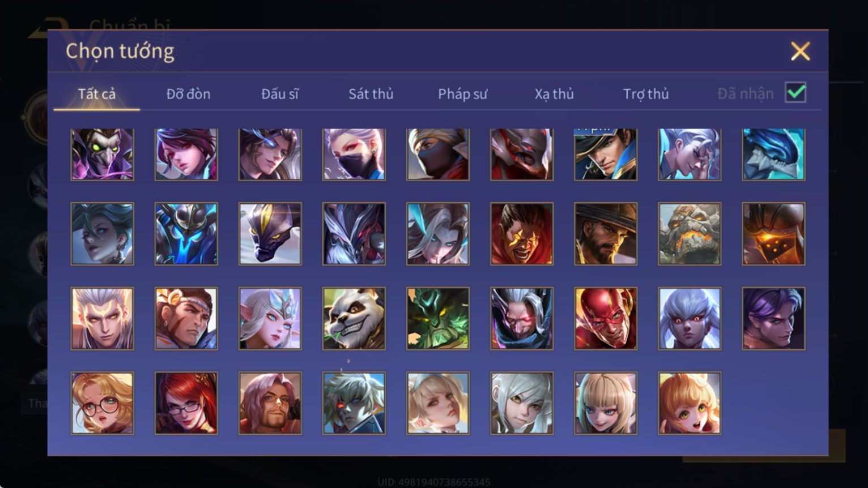Screen dimensions: 868x488
Task: Open the Sát thủ tab
Action: click(371, 94)
